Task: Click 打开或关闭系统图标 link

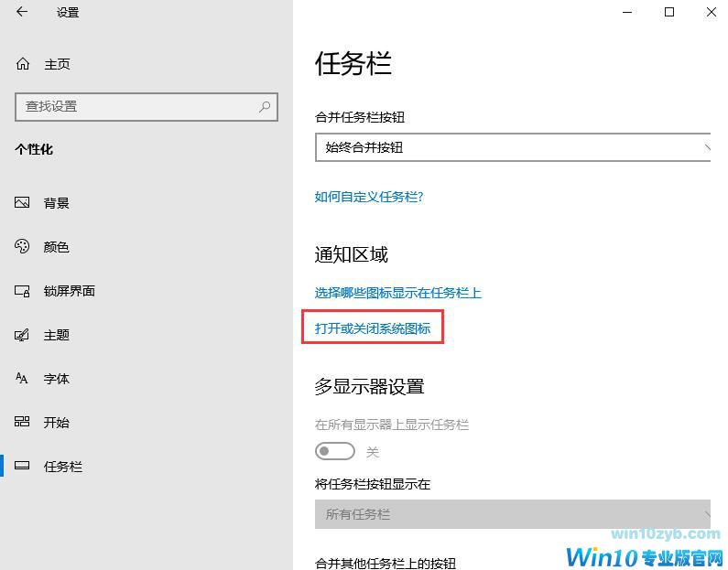Action: [373, 328]
